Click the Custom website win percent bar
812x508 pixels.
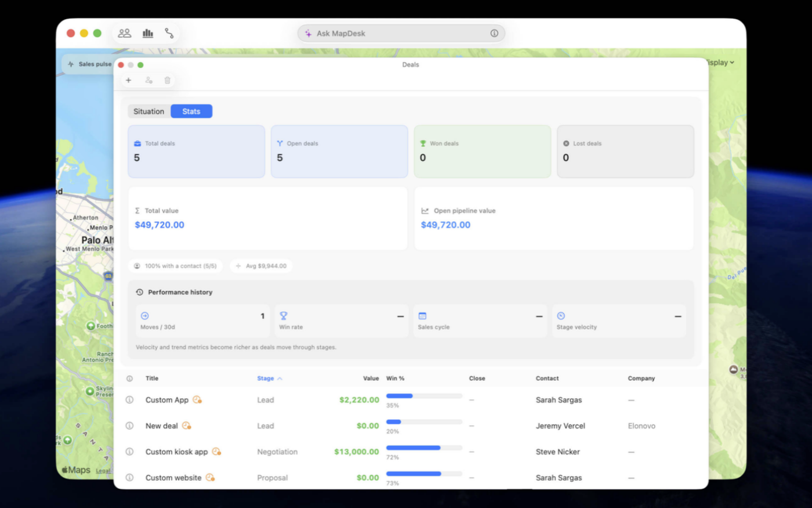[x=425, y=474]
